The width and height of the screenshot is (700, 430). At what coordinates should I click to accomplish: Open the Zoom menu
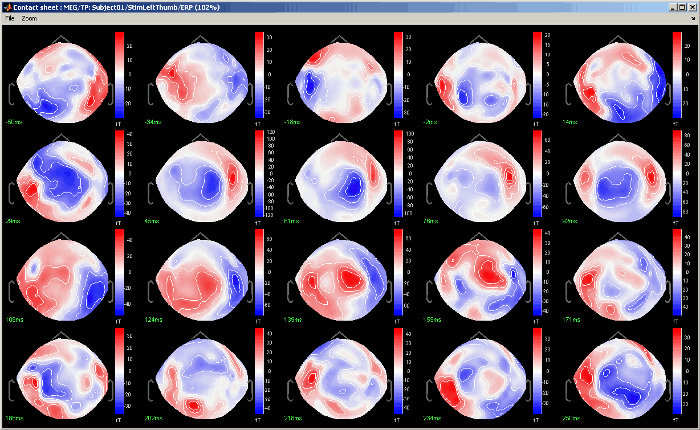pos(27,19)
